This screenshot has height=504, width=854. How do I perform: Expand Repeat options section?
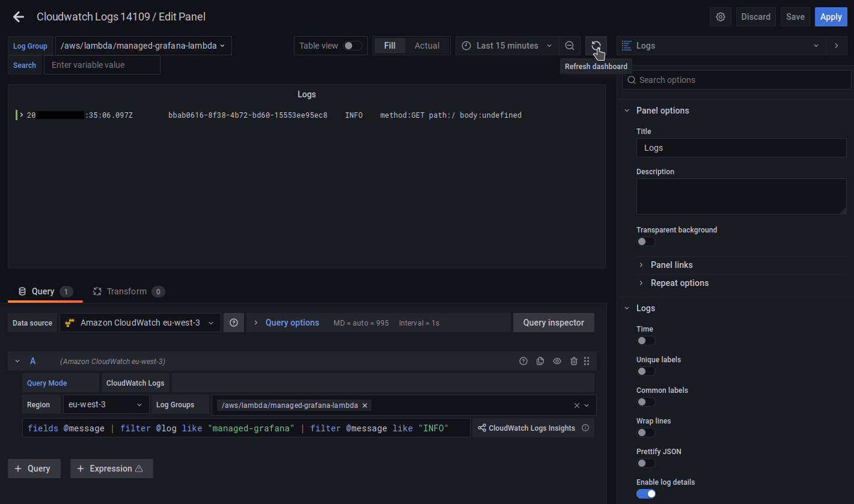679,283
